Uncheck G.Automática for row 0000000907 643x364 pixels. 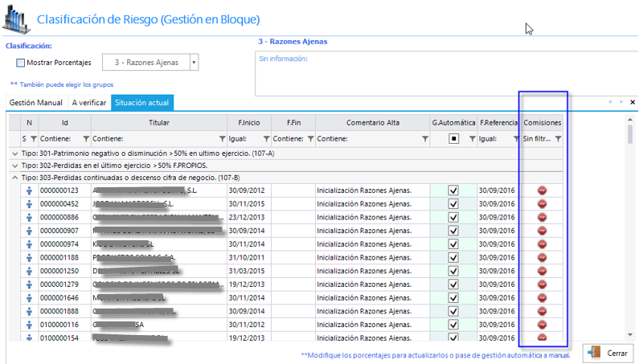(453, 231)
